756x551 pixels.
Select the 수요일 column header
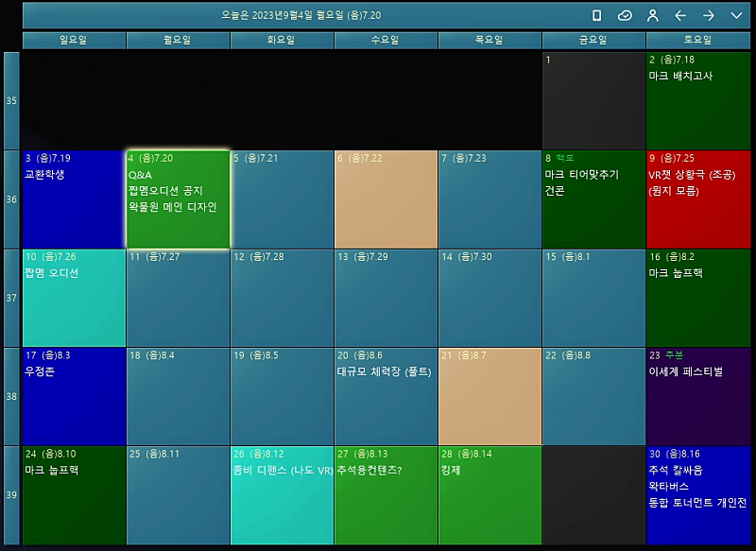coord(386,40)
